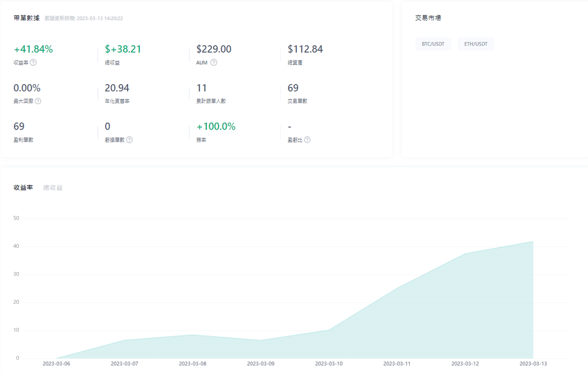Open ETH/USDT market tag
The width and height of the screenshot is (588, 374).
pyautogui.click(x=476, y=44)
